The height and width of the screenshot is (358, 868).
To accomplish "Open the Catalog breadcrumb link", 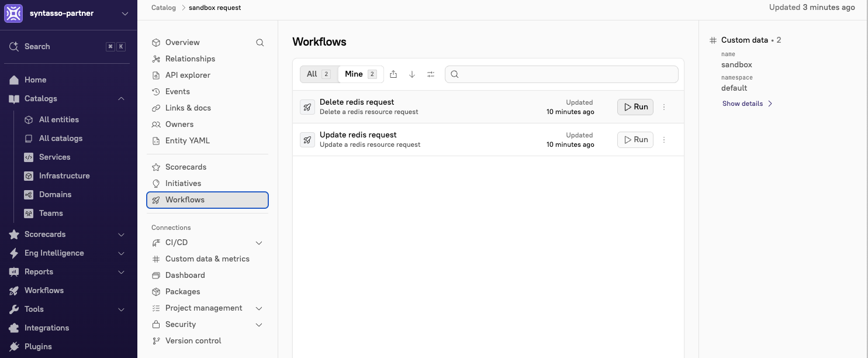I will (x=163, y=8).
